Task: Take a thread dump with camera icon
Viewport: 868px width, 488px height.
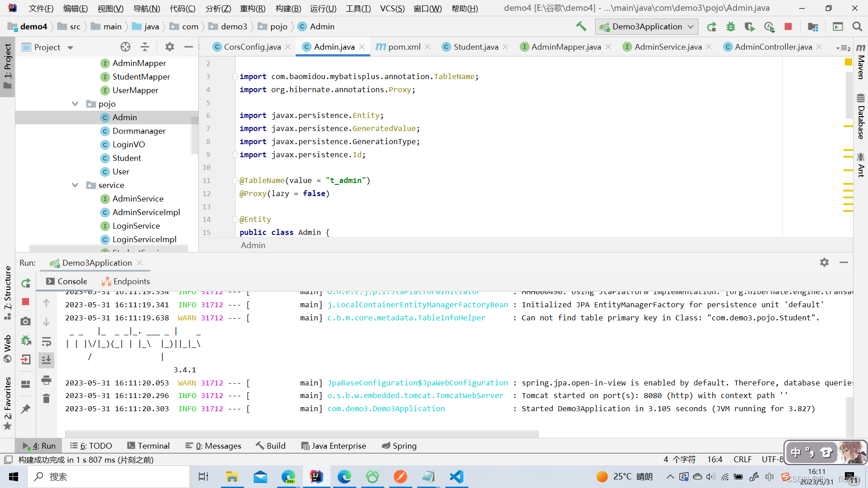Action: 25,322
